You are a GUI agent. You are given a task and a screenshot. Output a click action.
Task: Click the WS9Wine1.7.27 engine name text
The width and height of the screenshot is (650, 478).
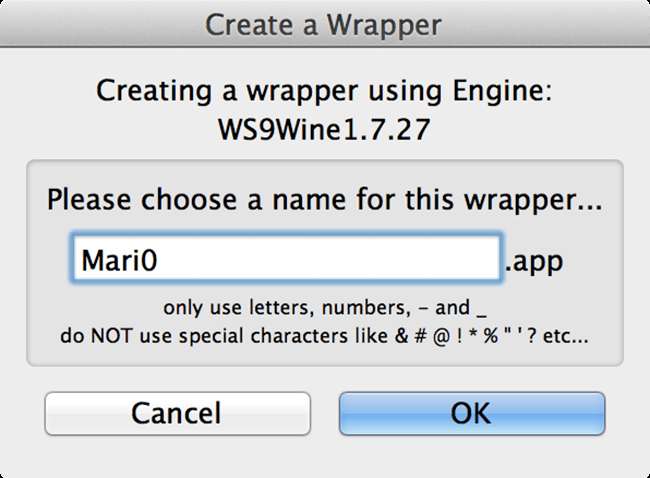click(x=324, y=130)
